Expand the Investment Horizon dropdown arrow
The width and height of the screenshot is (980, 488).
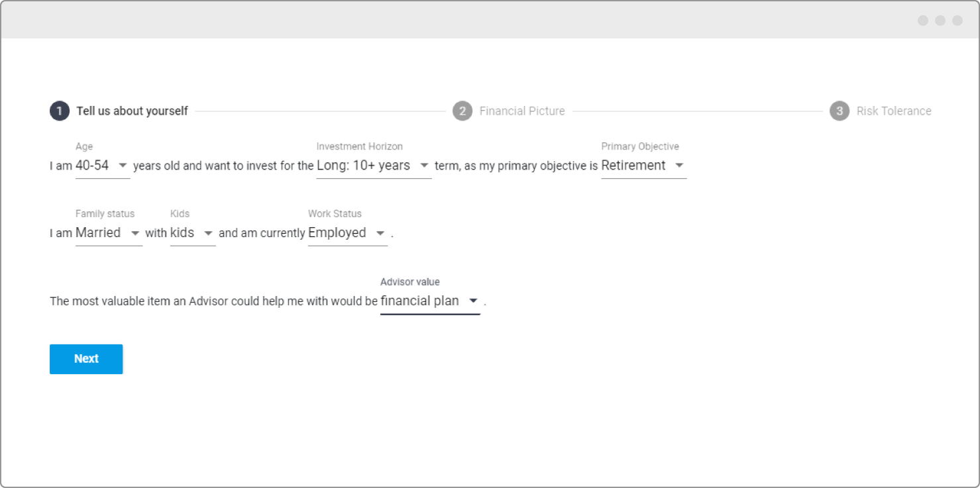click(424, 166)
